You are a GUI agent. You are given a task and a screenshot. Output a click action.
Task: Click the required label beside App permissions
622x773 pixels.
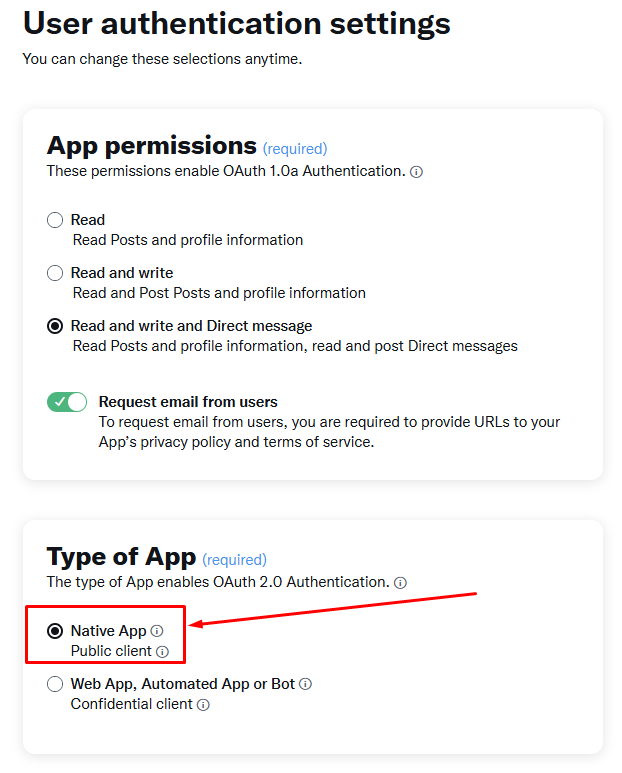coord(295,148)
